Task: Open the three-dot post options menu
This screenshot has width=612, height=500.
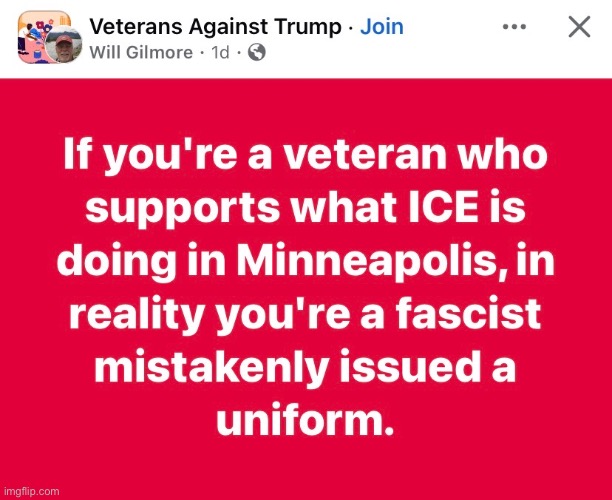Action: tap(514, 27)
